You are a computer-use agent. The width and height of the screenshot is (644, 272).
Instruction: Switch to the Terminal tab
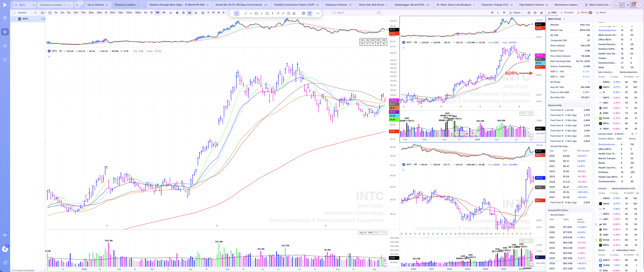(x=567, y=13)
